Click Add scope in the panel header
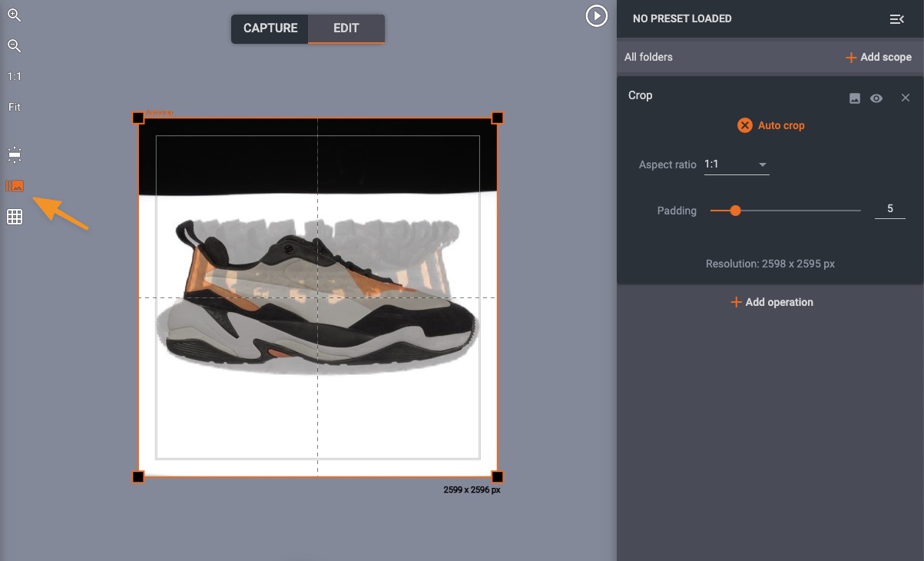The image size is (924, 561). (x=878, y=56)
